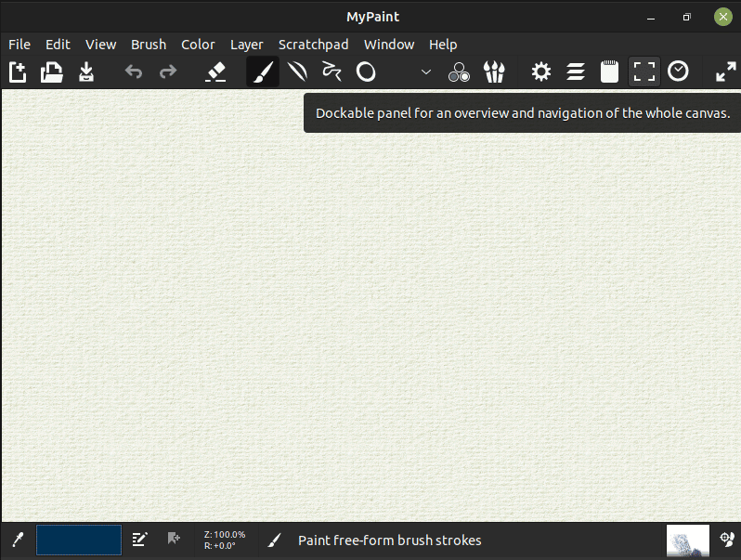Click the dark blue current color swatch
This screenshot has width=741, height=560.
click(79, 540)
